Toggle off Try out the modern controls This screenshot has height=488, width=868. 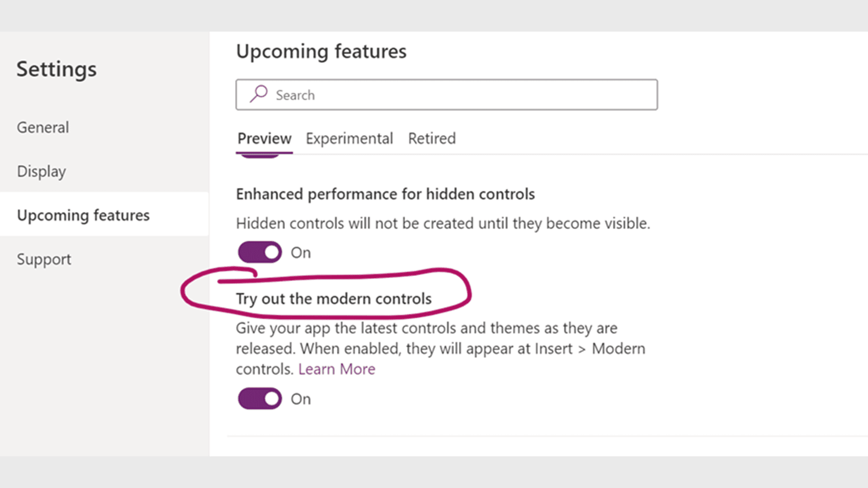pos(259,398)
